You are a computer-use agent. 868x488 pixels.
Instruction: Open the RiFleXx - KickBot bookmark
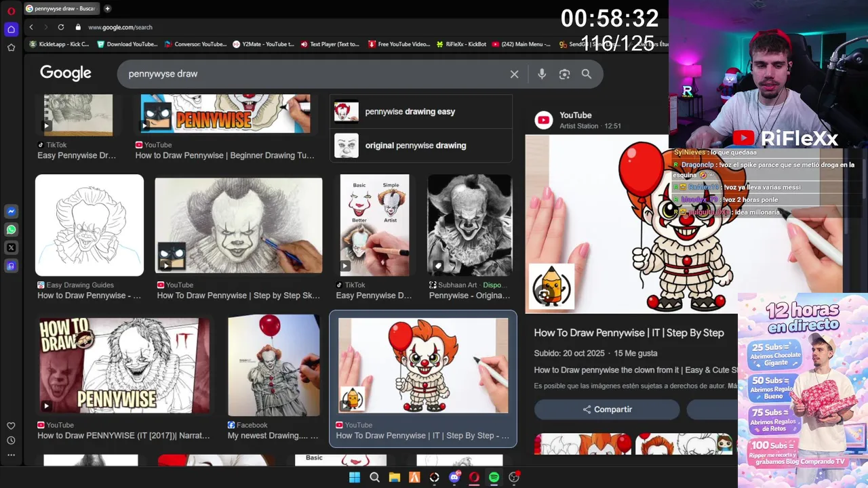(461, 44)
